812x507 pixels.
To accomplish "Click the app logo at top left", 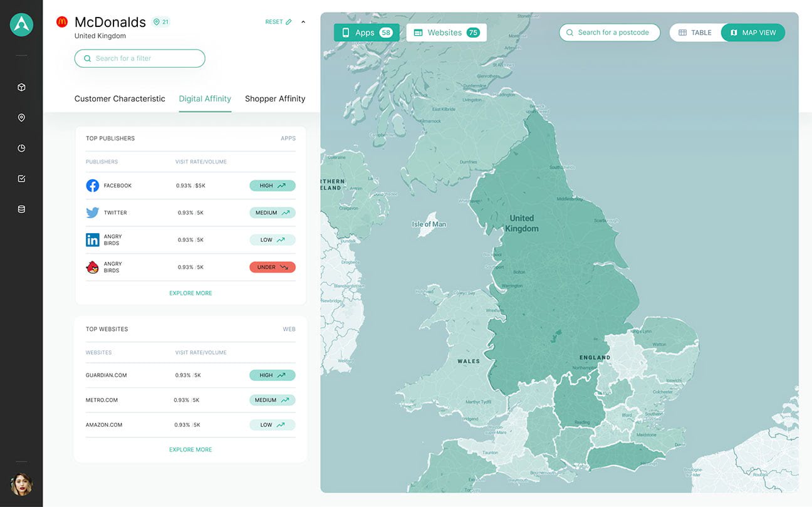I will tap(21, 24).
